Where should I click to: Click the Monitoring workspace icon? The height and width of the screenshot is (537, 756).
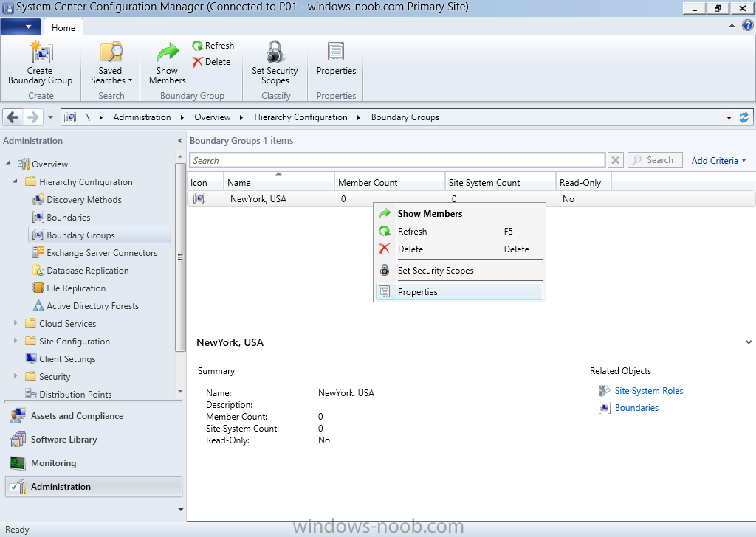point(18,462)
